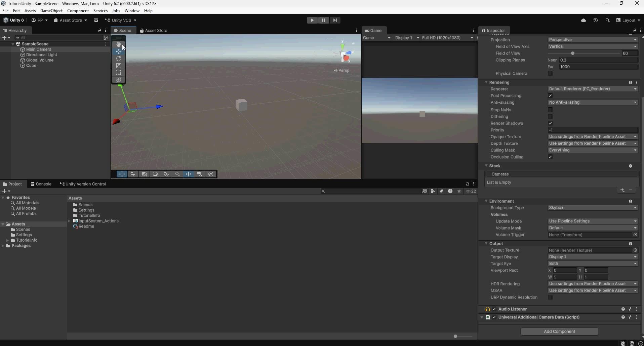Image resolution: width=644 pixels, height=346 pixels.
Task: Open the Layout dropdown
Action: [628, 20]
